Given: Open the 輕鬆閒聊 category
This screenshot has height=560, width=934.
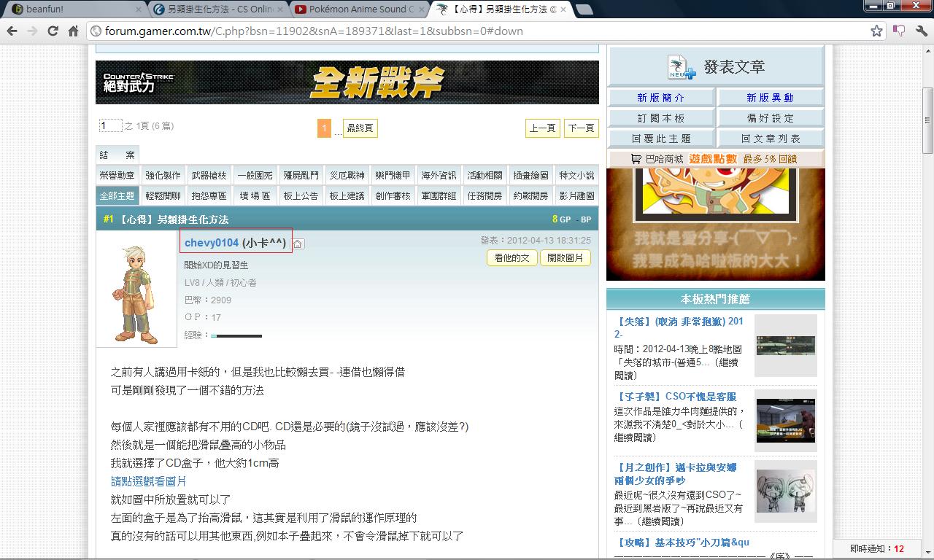Looking at the screenshot, I should tap(163, 195).
